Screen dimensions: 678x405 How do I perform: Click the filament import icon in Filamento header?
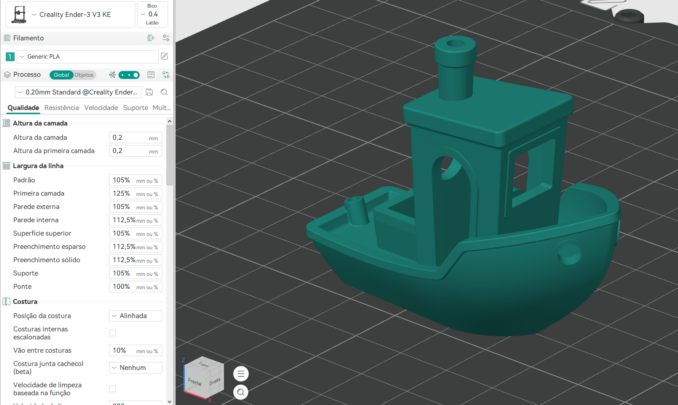tap(151, 38)
